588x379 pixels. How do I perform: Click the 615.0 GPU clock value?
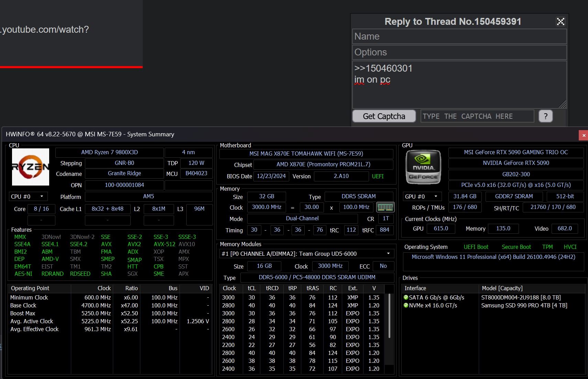click(x=441, y=228)
